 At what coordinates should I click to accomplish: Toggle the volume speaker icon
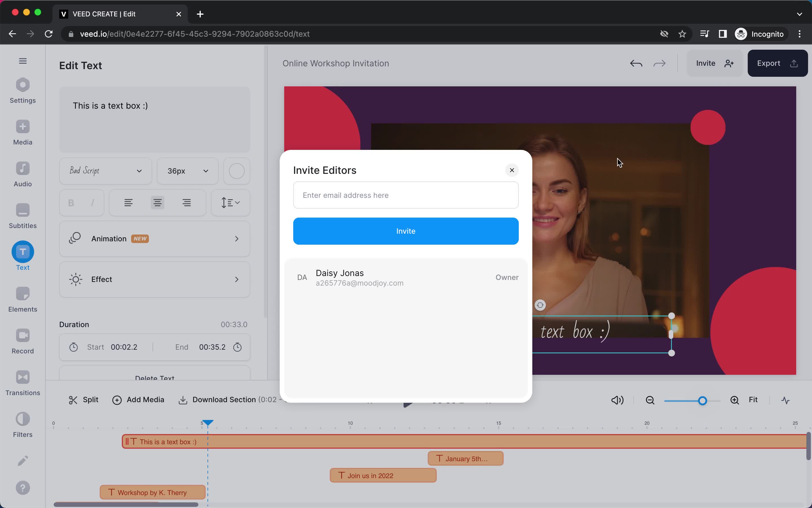pos(617,400)
